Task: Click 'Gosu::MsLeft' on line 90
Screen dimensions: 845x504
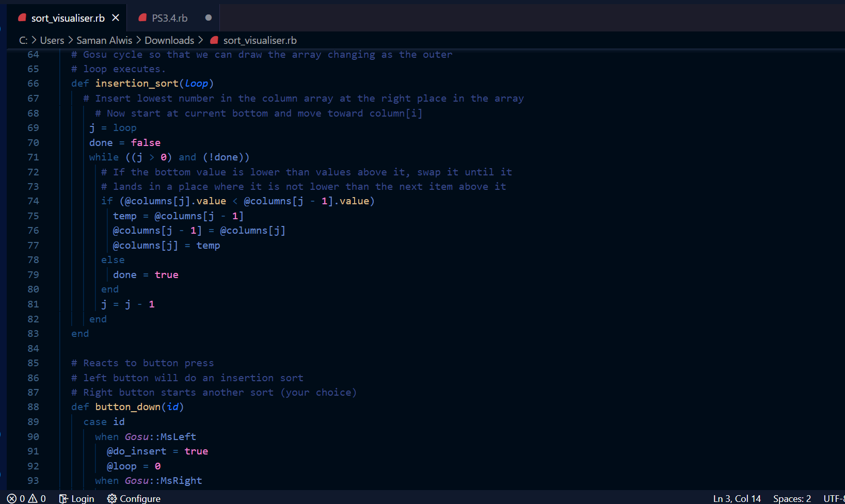Action: click(160, 437)
